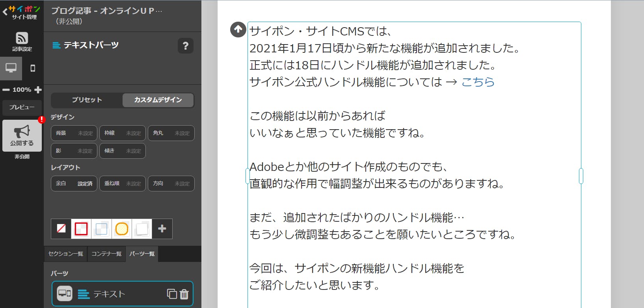
Task: Follow the こちら link in text
Action: click(x=478, y=82)
